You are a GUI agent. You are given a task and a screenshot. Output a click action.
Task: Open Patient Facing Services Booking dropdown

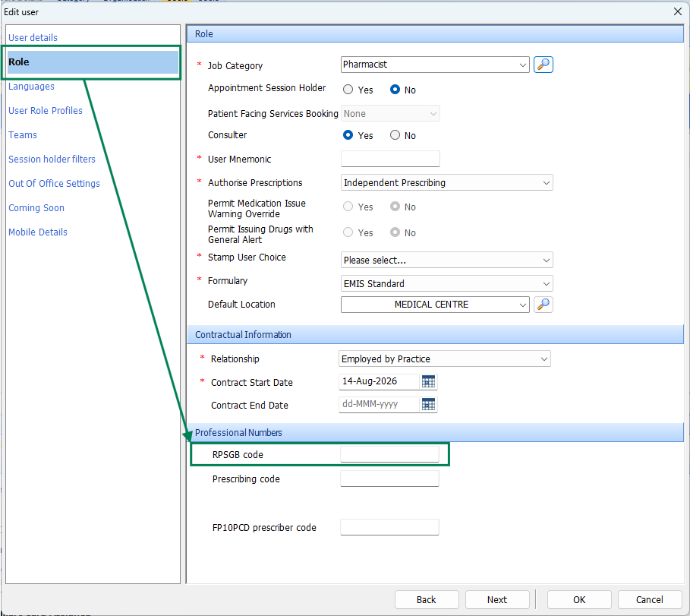point(390,114)
